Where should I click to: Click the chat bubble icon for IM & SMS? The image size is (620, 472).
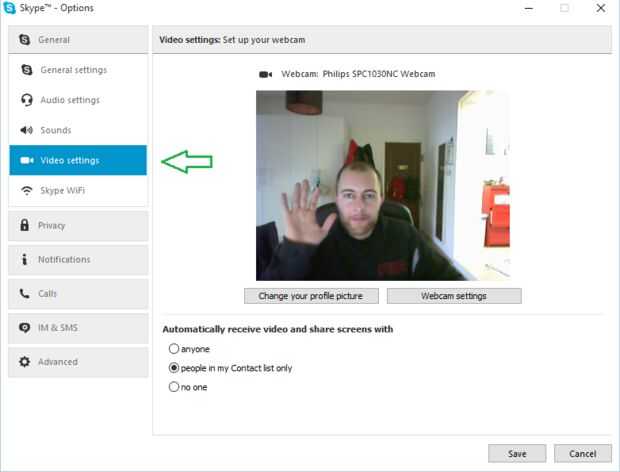[25, 328]
